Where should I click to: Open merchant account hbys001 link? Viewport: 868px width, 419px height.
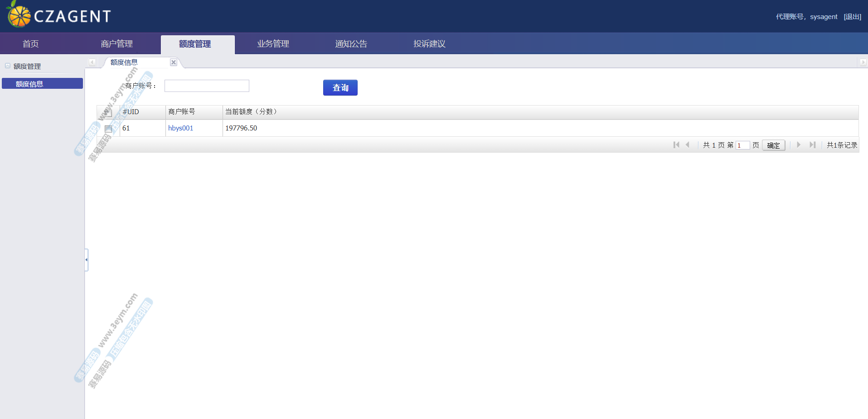(x=180, y=128)
